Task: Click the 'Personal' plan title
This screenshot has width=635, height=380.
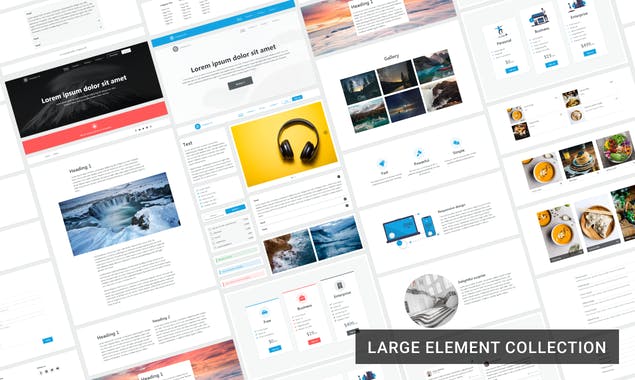Action: tap(504, 41)
